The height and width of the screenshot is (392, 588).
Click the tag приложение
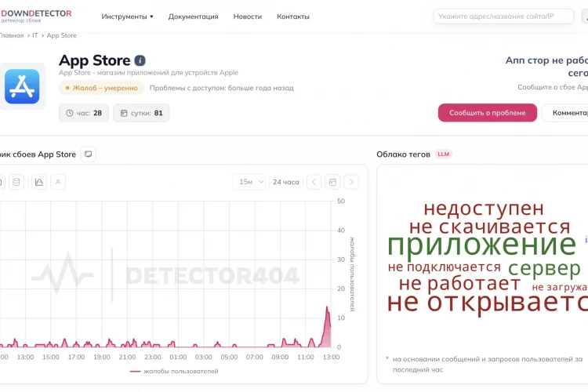(481, 245)
